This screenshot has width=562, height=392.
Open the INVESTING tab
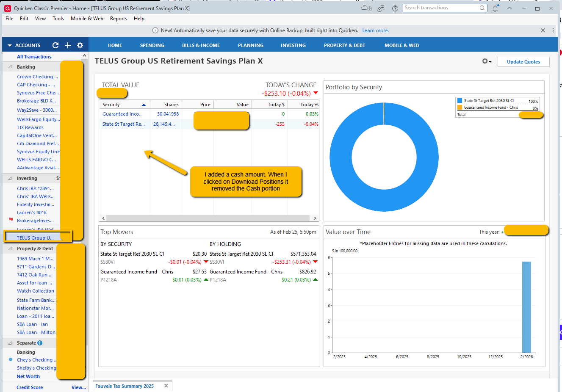(x=293, y=45)
